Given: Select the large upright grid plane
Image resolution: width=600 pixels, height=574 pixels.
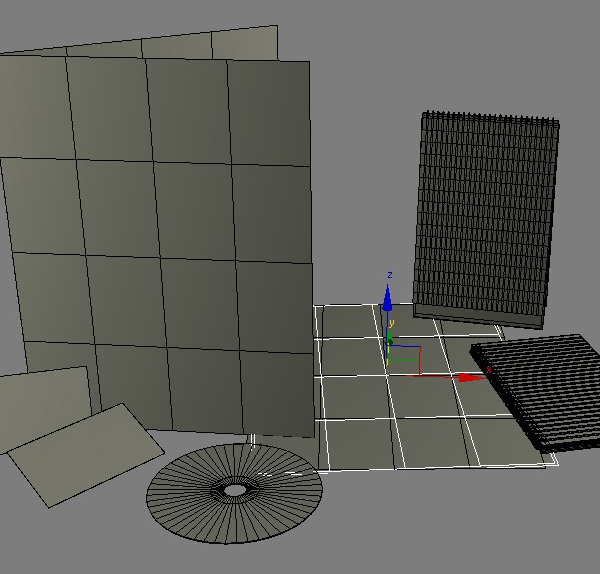Looking at the screenshot, I should [x=160, y=250].
